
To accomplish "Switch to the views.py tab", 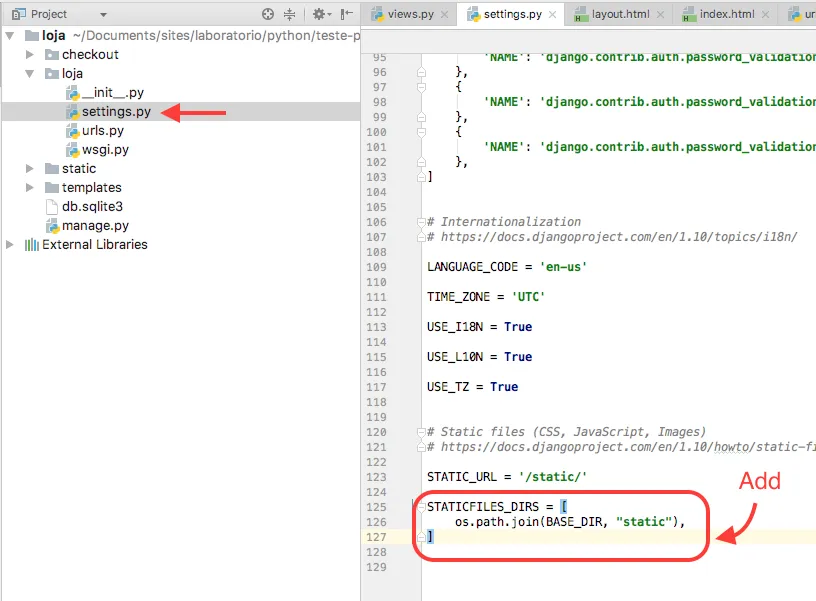I will (411, 15).
